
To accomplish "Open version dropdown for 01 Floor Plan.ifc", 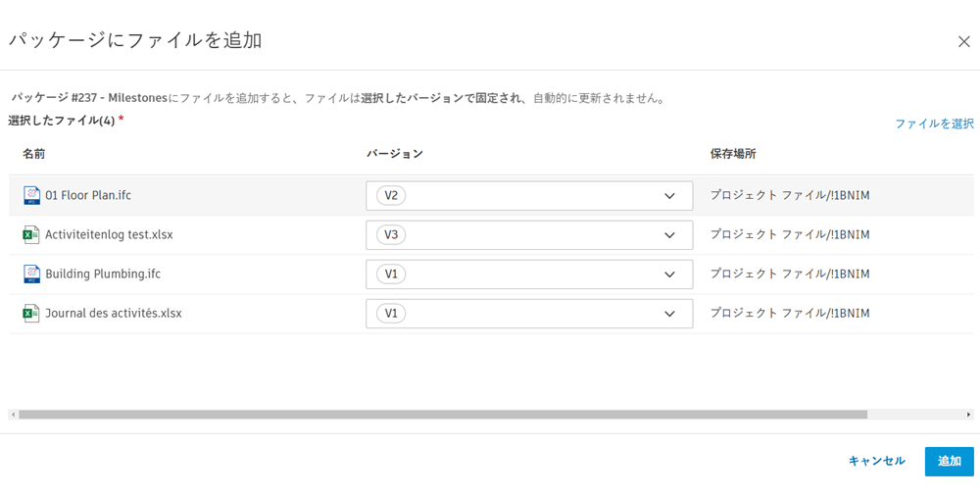I will tap(529, 196).
